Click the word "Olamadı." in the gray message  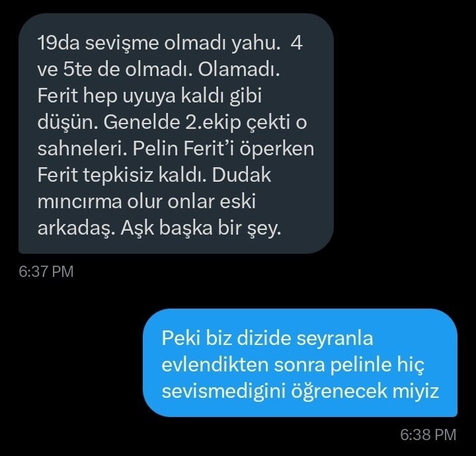point(239,69)
